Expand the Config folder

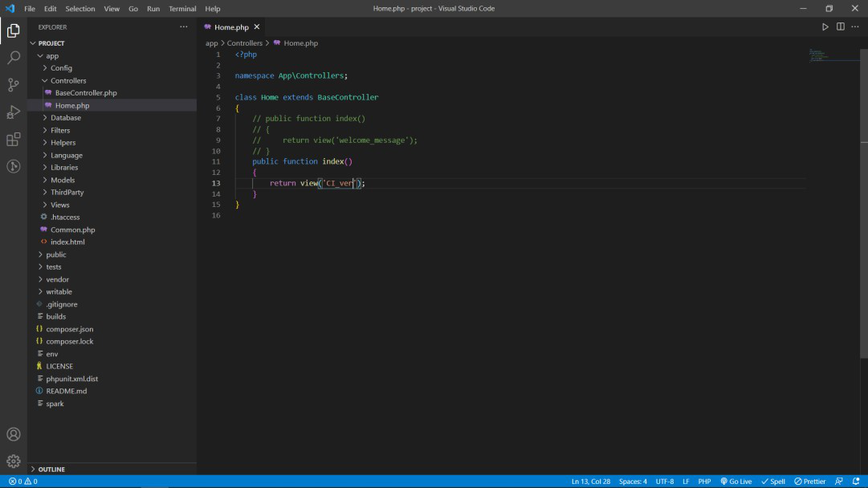[x=61, y=68]
